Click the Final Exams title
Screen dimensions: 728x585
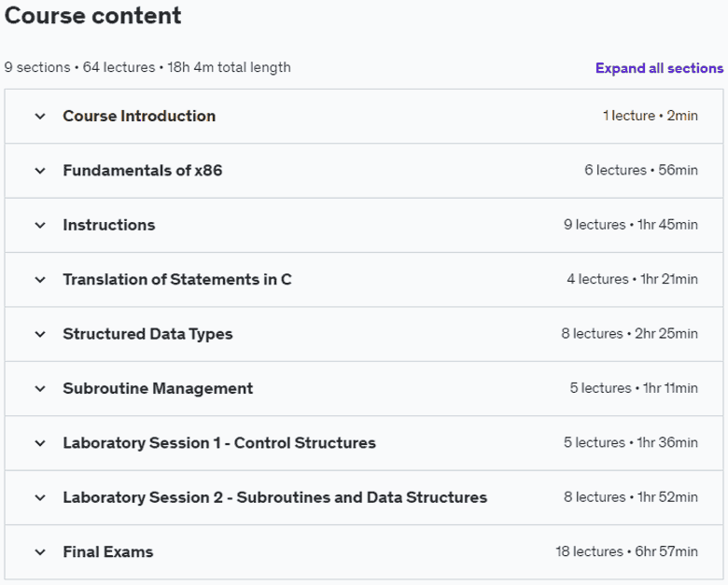(x=107, y=552)
